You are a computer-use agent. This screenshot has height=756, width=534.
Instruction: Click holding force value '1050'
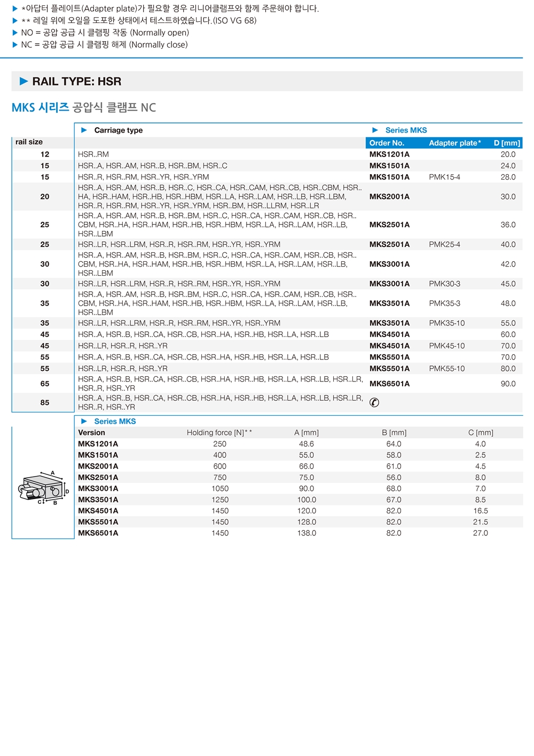(220, 488)
